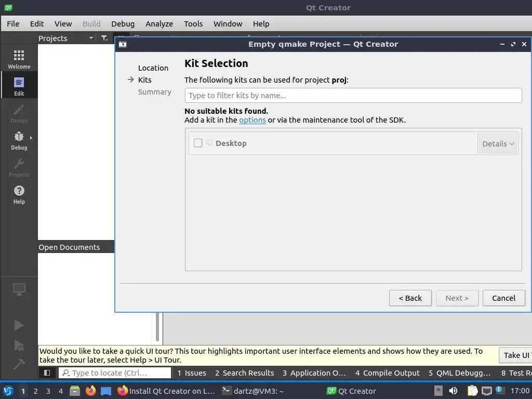Image resolution: width=532 pixels, height=399 pixels.
Task: Click Qt Creator taskbar entry
Action: (351, 391)
